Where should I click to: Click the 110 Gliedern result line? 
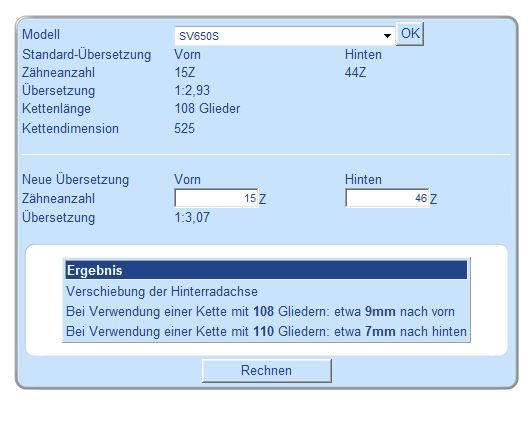click(x=266, y=331)
